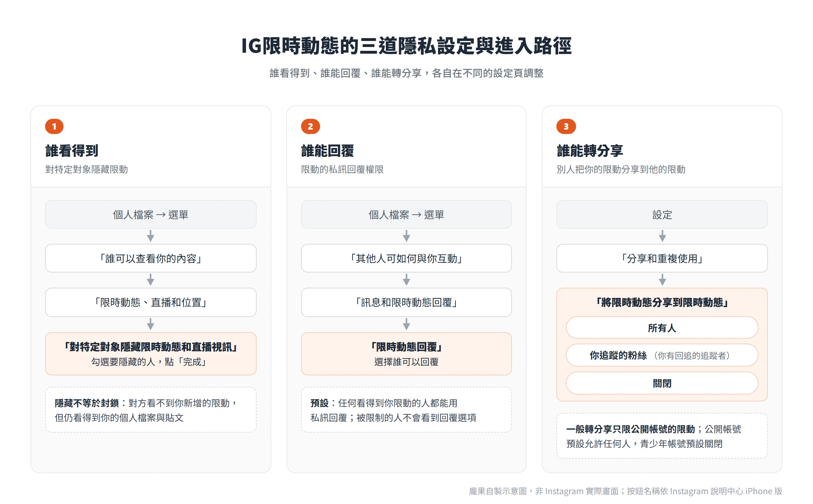Click the note "隱藏不等於封鎖"

tap(87, 403)
